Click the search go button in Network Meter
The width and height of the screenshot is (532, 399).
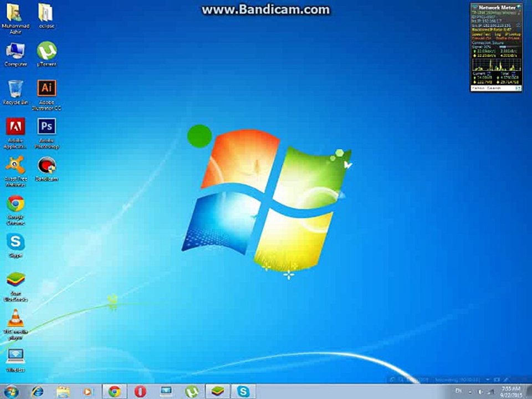(518, 88)
